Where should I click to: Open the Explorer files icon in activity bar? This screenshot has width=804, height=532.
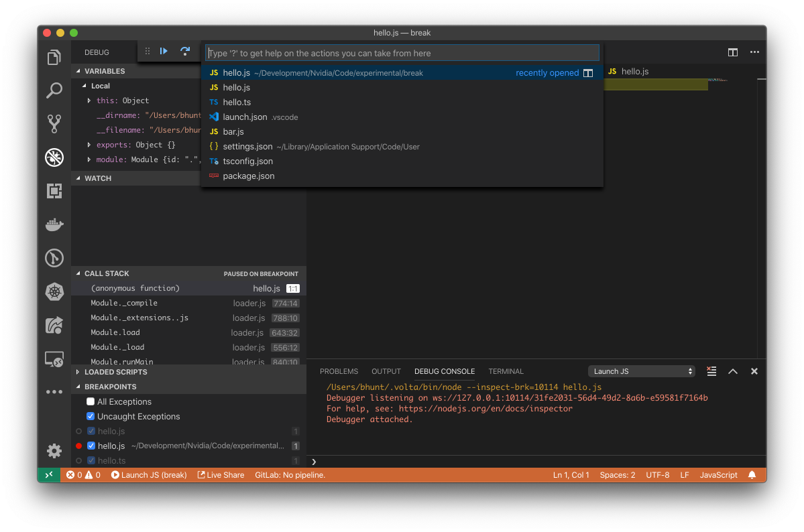54,57
